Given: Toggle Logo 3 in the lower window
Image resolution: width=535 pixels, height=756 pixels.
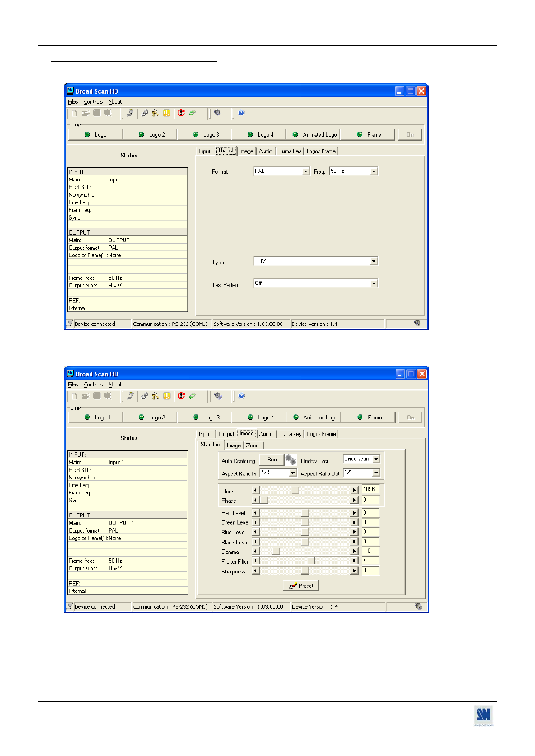Looking at the screenshot, I should pyautogui.click(x=205, y=418).
